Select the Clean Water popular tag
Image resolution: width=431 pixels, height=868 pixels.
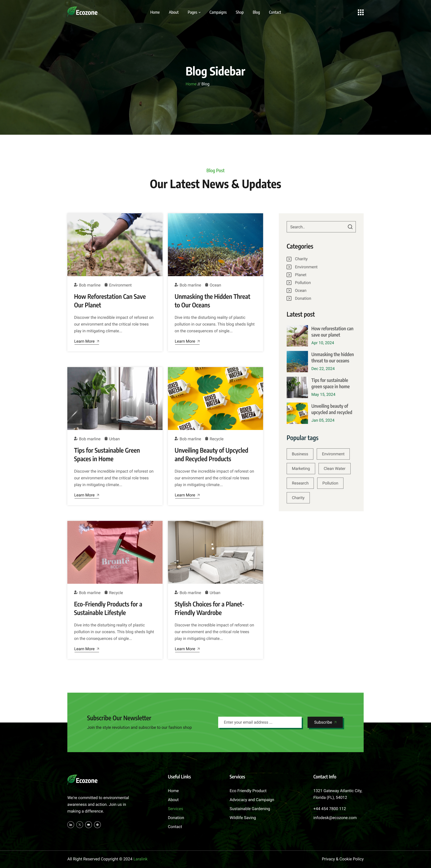pyautogui.click(x=335, y=468)
